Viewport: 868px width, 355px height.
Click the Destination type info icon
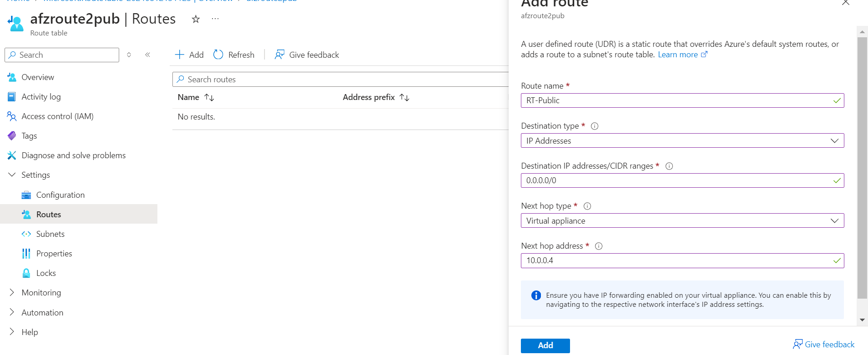pos(594,126)
